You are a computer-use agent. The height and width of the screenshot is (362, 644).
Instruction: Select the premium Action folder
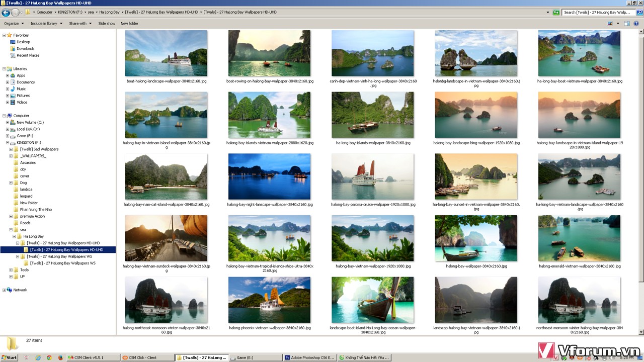click(x=32, y=216)
